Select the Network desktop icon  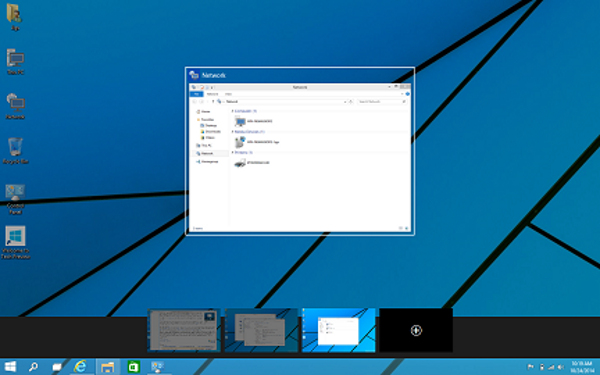tap(15, 106)
